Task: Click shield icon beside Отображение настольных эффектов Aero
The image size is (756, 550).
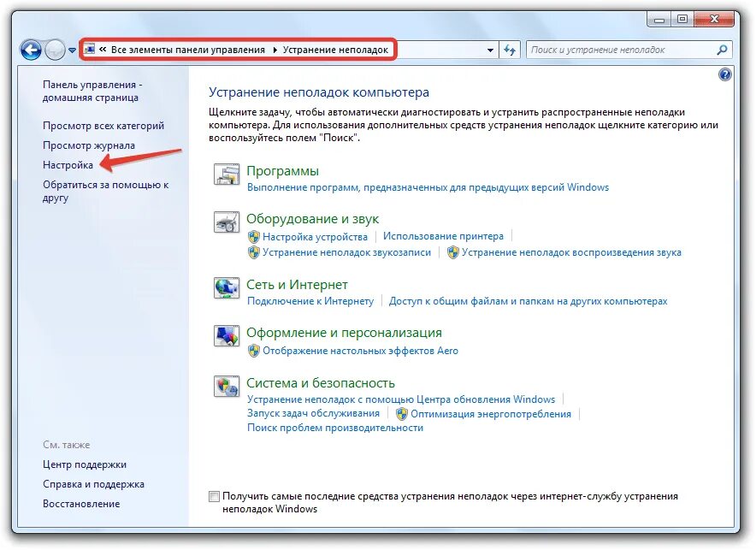Action: click(x=254, y=351)
